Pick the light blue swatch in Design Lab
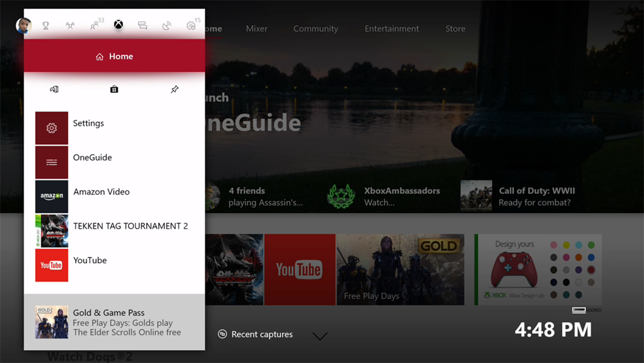644x363 pixels. click(x=579, y=245)
